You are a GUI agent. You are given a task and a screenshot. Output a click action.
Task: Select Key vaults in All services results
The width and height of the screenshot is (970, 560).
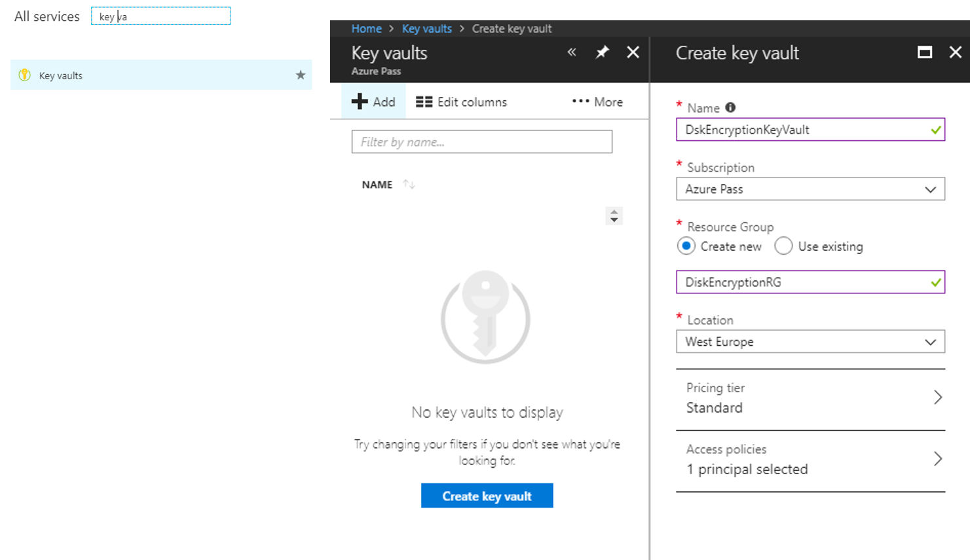pos(161,75)
